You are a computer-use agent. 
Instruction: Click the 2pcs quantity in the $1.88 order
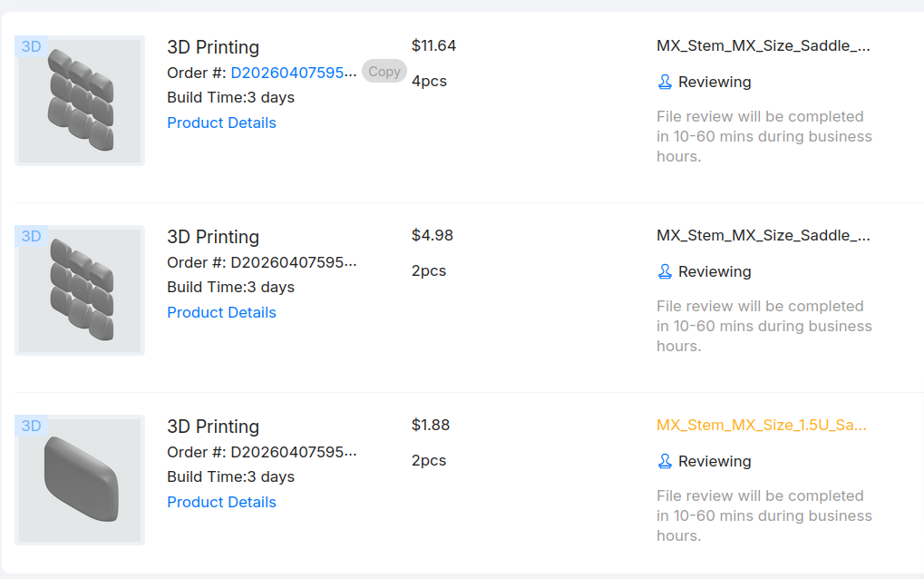tap(428, 461)
